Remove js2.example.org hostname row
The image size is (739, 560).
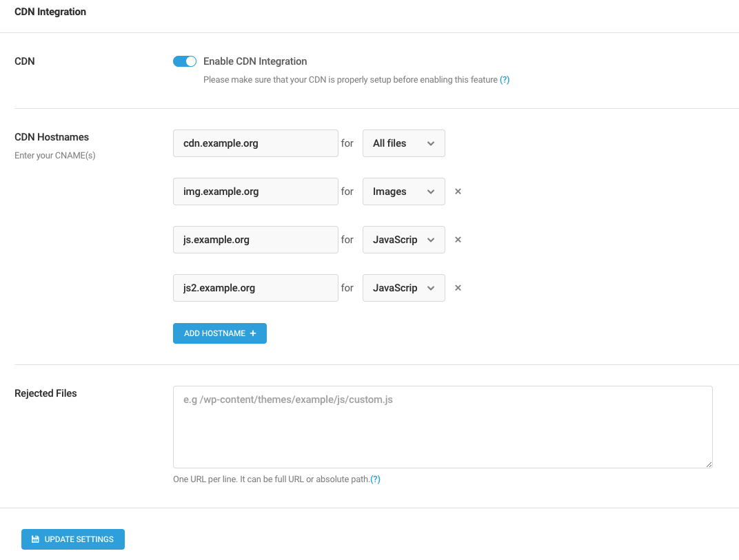(x=458, y=288)
